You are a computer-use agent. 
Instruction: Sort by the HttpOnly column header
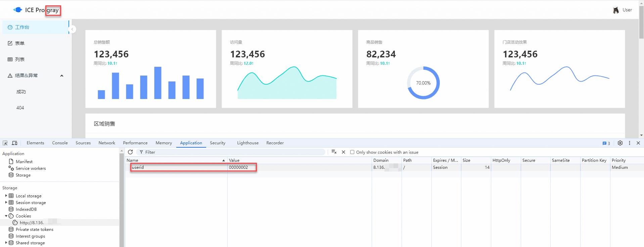tap(506, 160)
